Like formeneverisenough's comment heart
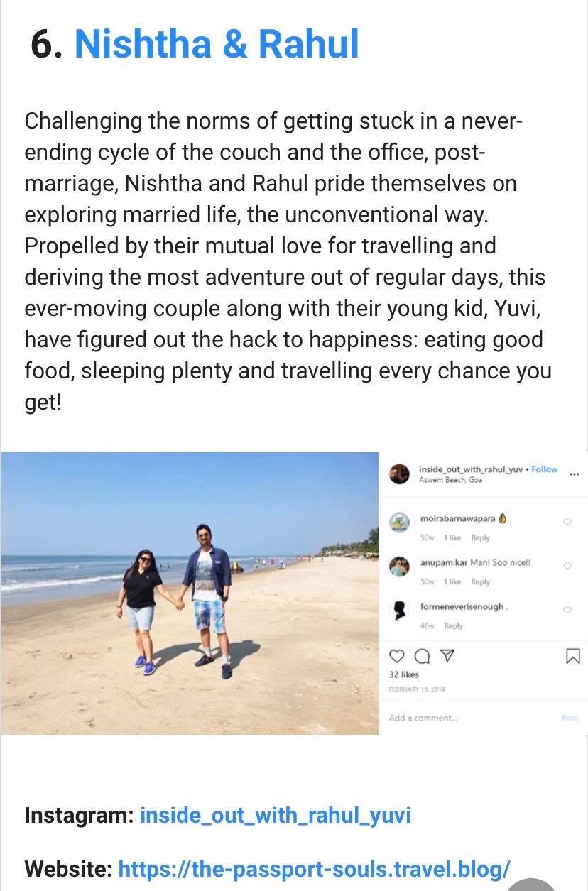Image resolution: width=588 pixels, height=891 pixels. (x=567, y=610)
